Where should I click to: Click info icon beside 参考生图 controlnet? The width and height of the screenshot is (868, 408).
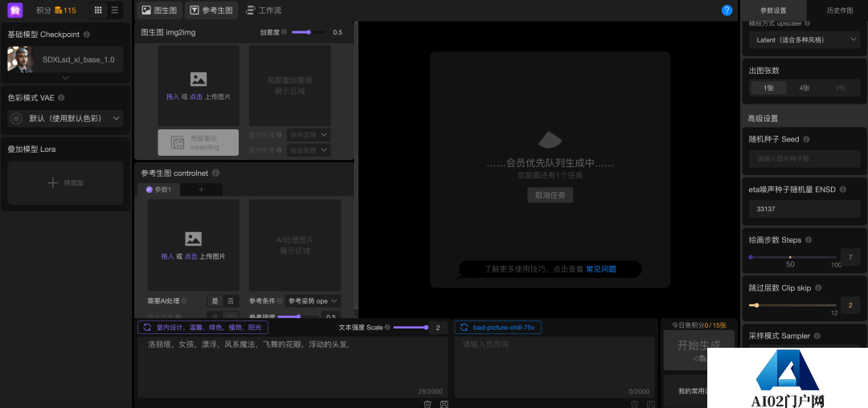tap(215, 173)
